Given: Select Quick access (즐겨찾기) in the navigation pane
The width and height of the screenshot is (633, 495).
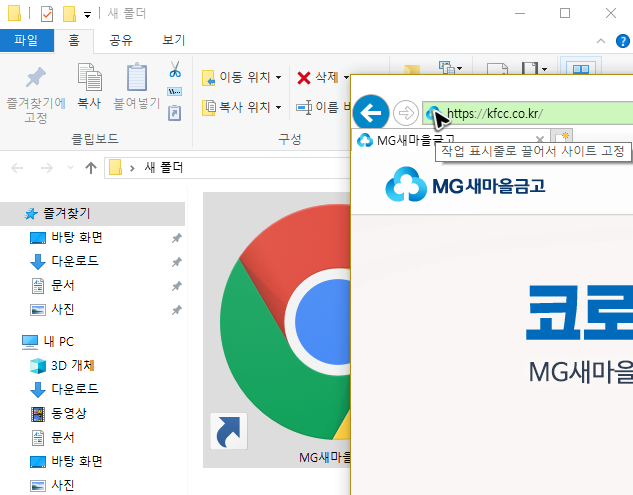Looking at the screenshot, I should click(x=92, y=214).
